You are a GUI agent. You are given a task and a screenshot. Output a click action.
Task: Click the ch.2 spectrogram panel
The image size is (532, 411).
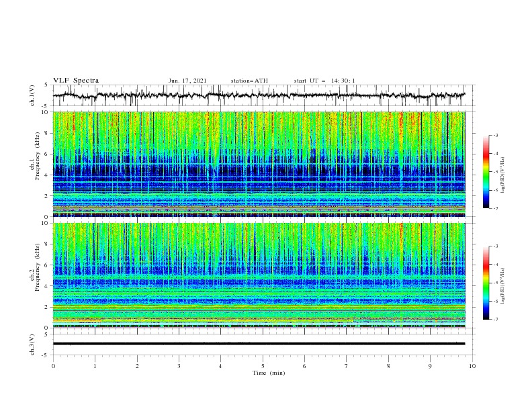click(259, 275)
